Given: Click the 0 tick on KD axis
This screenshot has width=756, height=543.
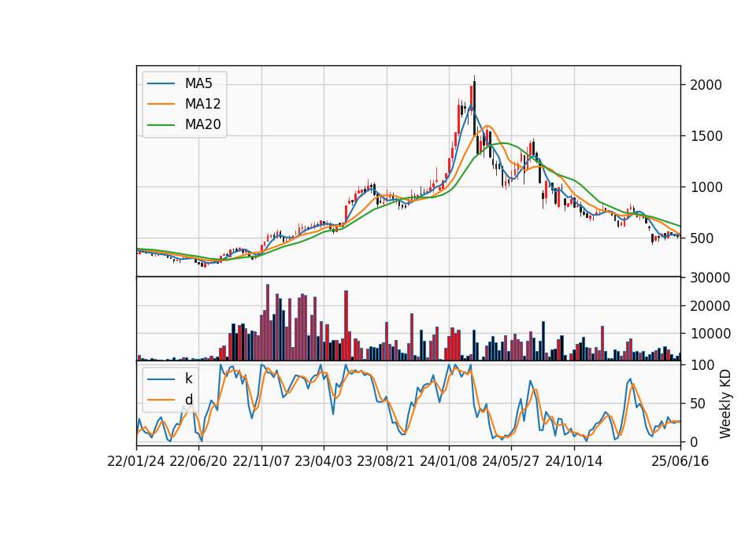Looking at the screenshot, I should tap(694, 441).
